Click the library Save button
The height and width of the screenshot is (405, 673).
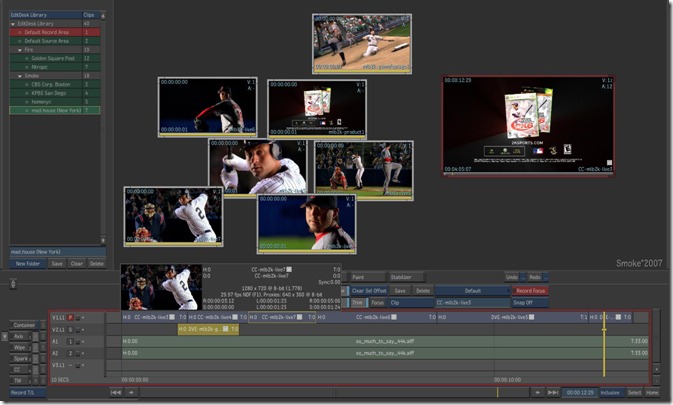[x=57, y=263]
